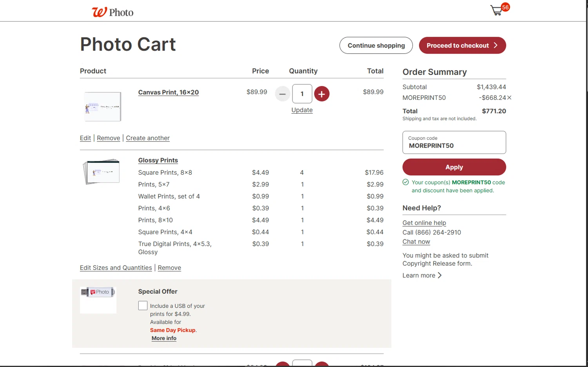Open More info on the USB special offer

164,338
